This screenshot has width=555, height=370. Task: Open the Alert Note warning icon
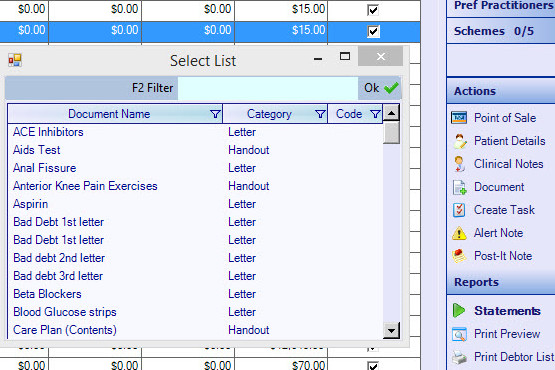pos(459,233)
